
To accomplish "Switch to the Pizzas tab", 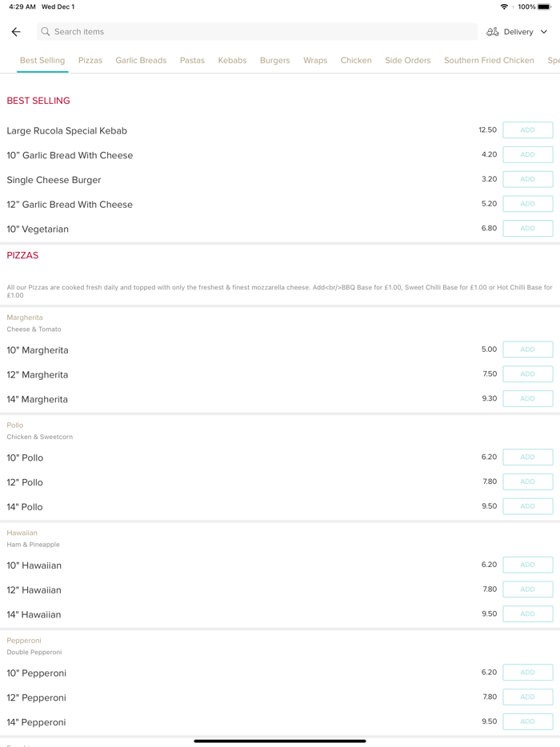I will pyautogui.click(x=90, y=61).
